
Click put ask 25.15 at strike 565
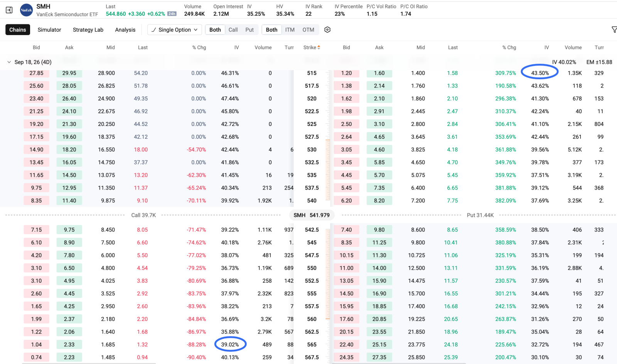[379, 345]
